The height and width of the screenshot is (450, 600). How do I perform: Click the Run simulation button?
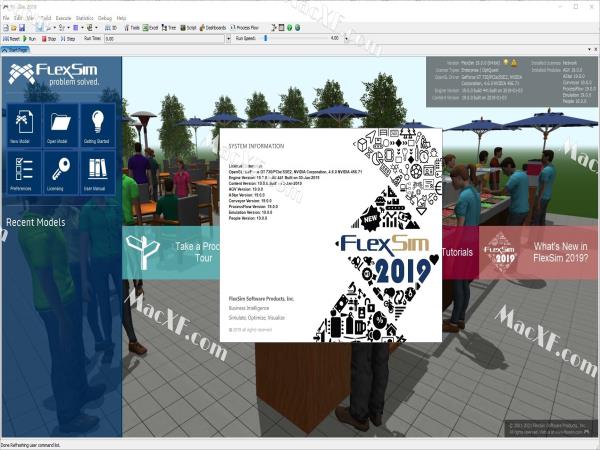click(29, 39)
